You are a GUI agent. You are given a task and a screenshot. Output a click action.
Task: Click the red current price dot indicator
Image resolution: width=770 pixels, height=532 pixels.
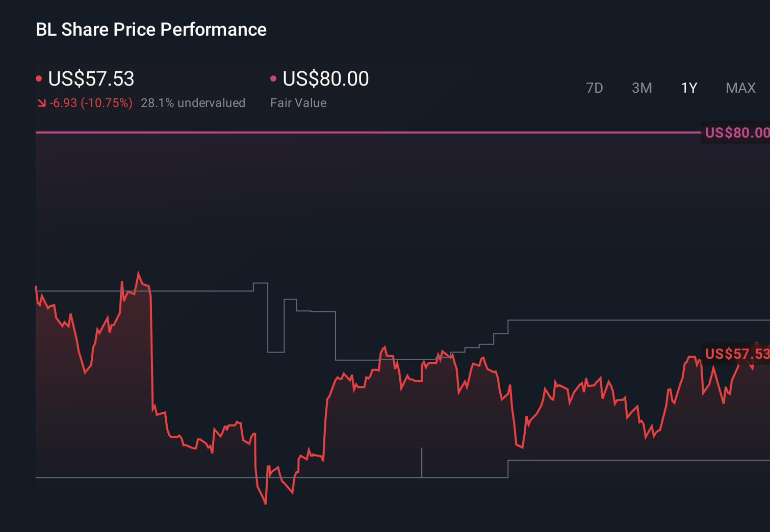(39, 78)
